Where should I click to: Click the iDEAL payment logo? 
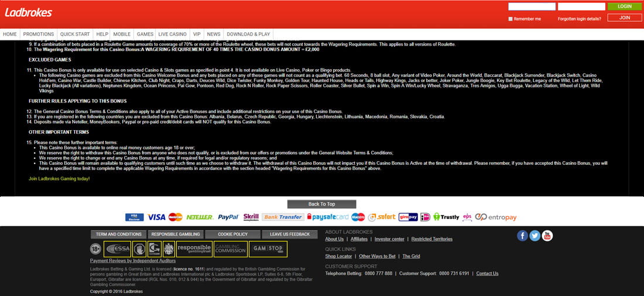[425, 217]
